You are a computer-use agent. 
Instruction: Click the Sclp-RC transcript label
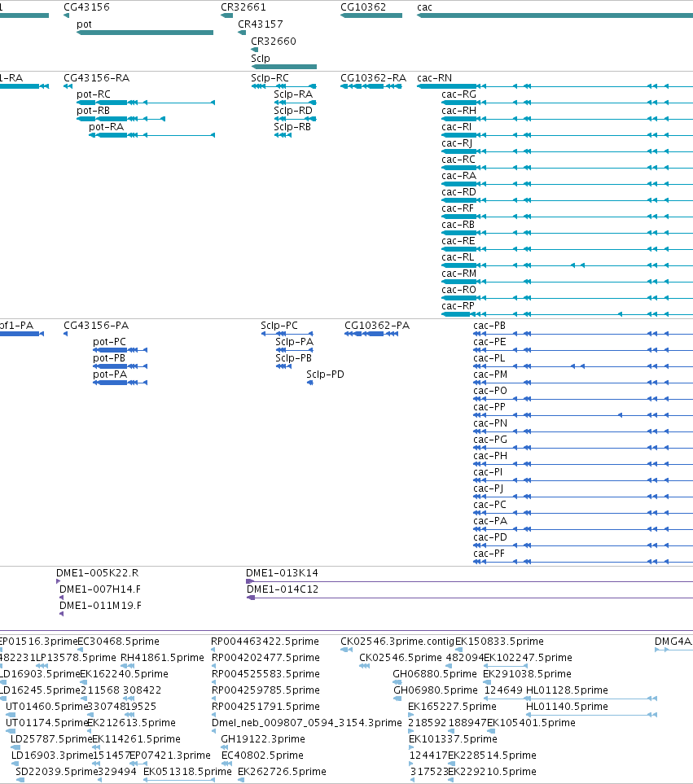270,78
